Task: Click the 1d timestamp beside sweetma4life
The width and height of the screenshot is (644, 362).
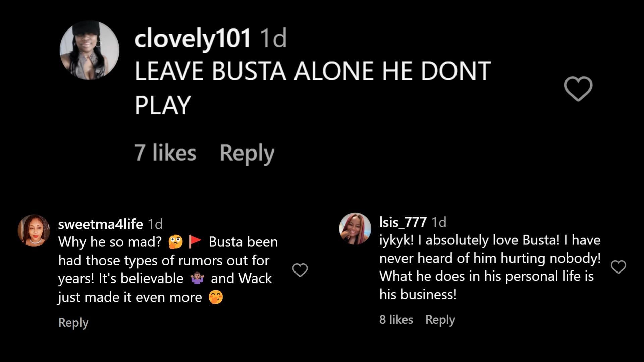Action: pyautogui.click(x=155, y=224)
